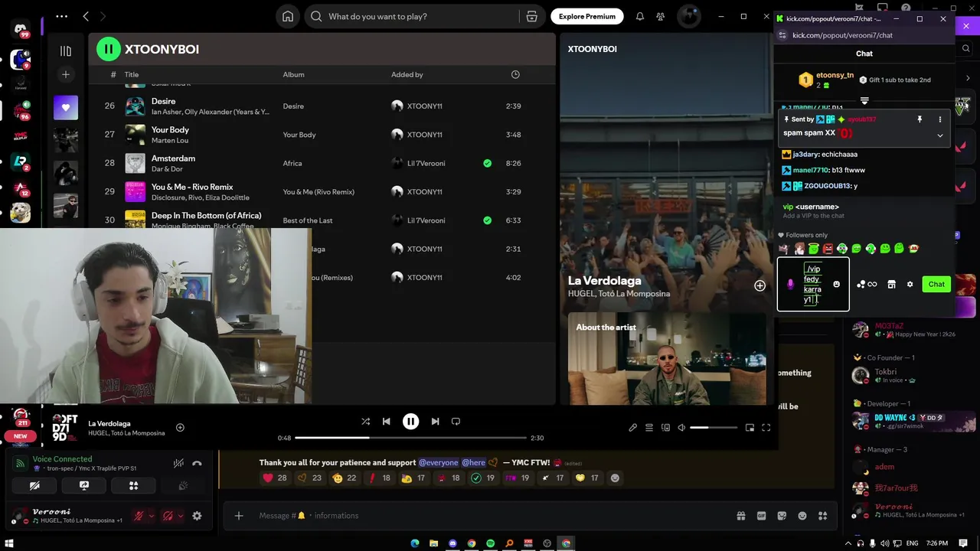
Task: Go to Spotify Home
Action: pyautogui.click(x=287, y=16)
